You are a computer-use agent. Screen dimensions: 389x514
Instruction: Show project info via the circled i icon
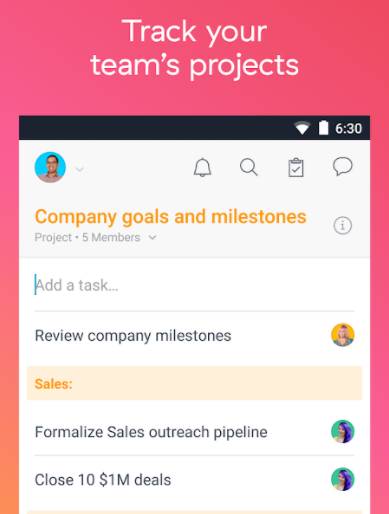(x=343, y=225)
